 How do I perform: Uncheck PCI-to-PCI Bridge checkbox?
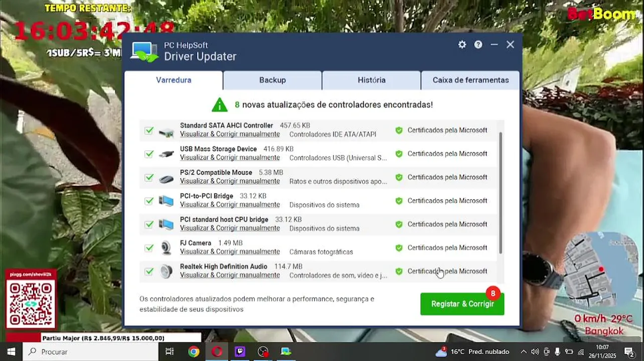click(149, 201)
